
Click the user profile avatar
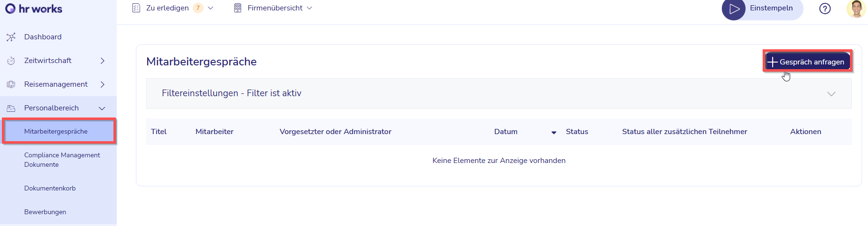856,9
